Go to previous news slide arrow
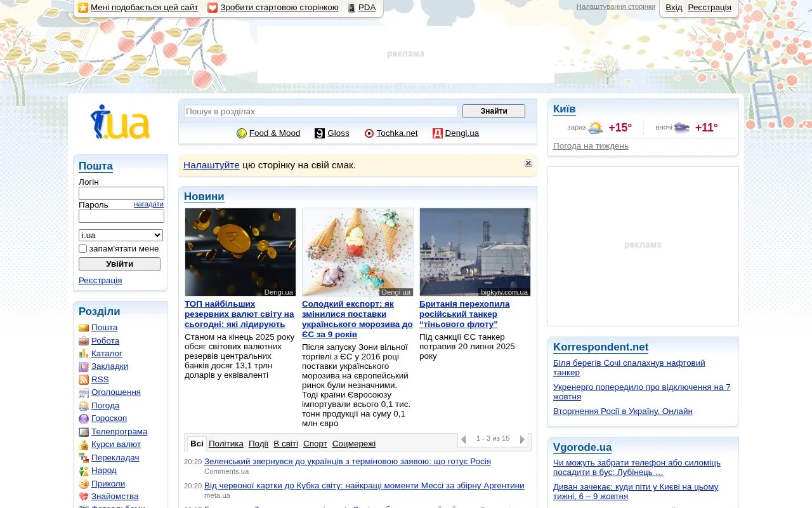The width and height of the screenshot is (812, 508). 463,439
